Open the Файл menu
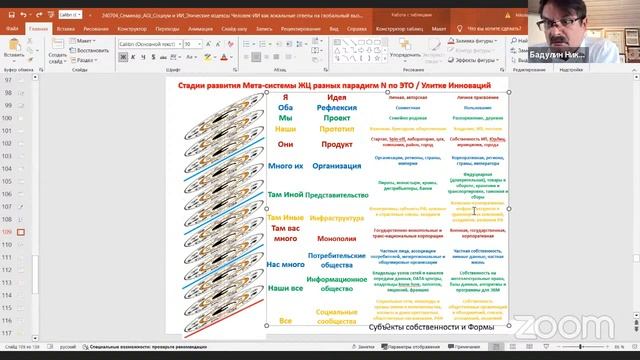Viewport: 640px width, 360px height. [x=12, y=29]
